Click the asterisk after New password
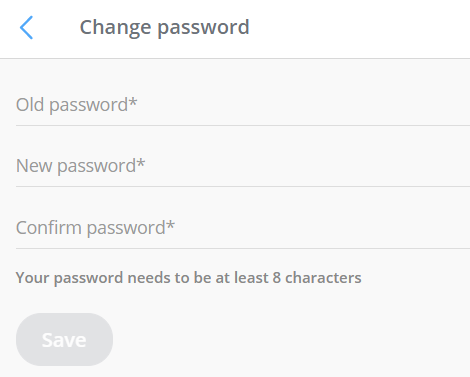Screen dimensions: 470x377 (x=141, y=162)
